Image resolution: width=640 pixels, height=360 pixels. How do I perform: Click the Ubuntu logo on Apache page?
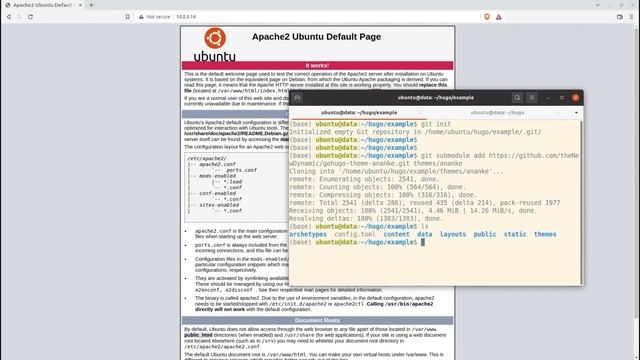click(x=215, y=44)
